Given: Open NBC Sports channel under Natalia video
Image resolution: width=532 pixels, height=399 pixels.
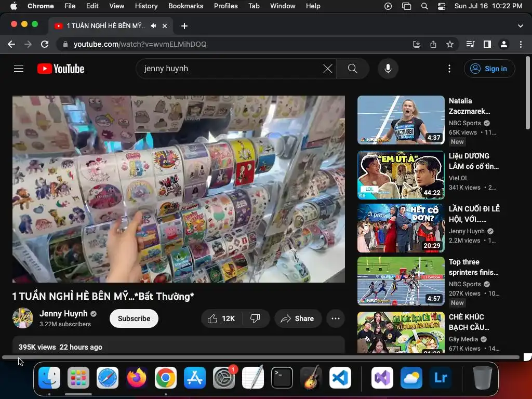Looking at the screenshot, I should pyautogui.click(x=465, y=123).
